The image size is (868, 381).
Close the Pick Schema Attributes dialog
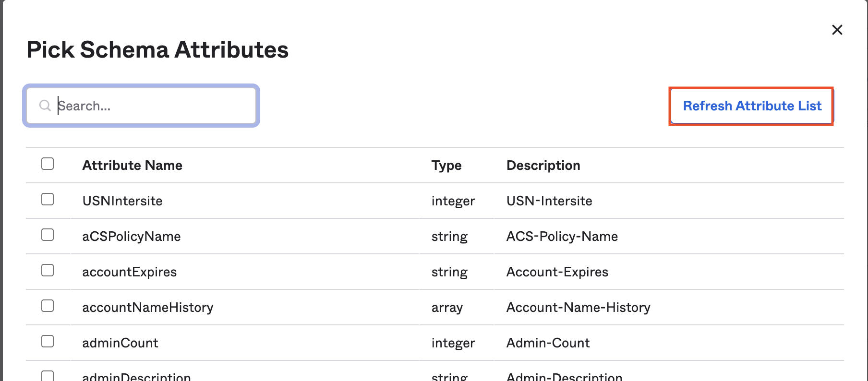837,30
